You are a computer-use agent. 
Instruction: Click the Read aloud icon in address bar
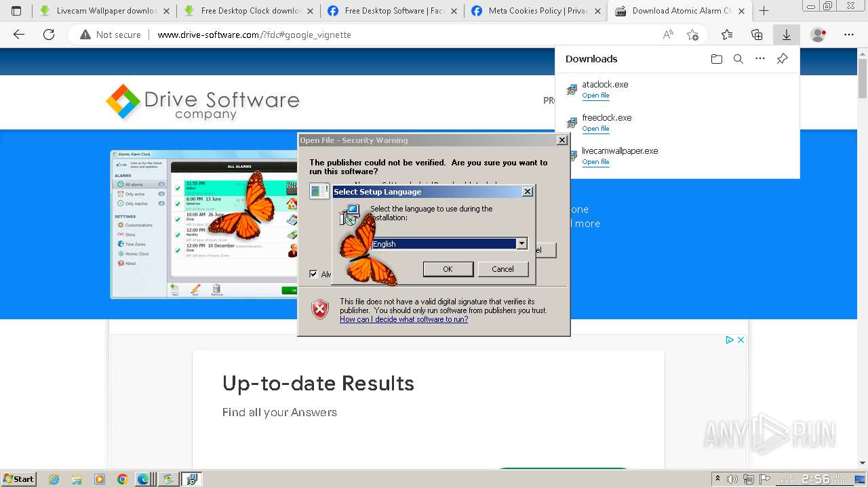668,35
